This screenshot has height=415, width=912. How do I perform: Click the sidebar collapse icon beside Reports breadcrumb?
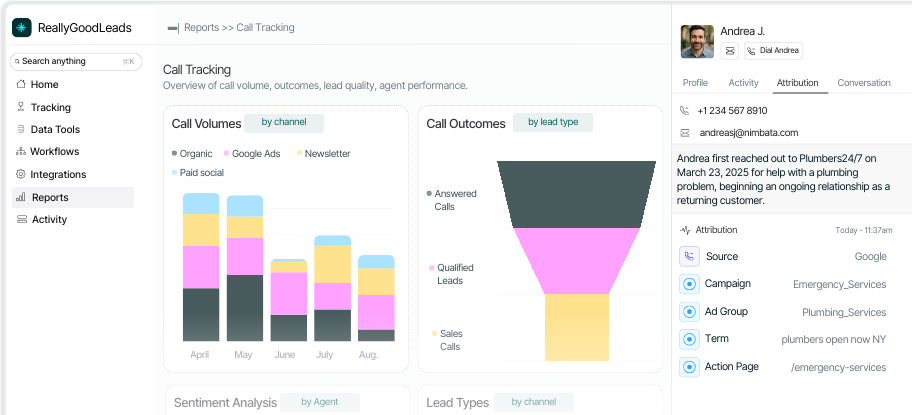(x=173, y=28)
